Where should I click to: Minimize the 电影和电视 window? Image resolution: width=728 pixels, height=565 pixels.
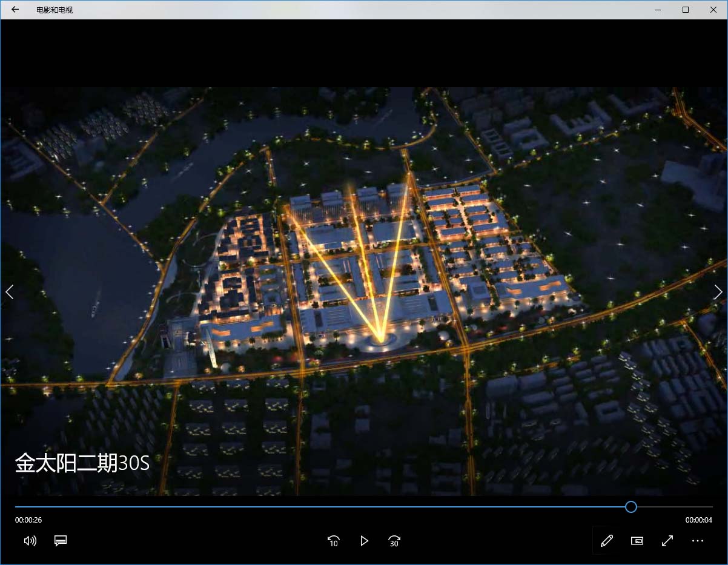pyautogui.click(x=658, y=10)
